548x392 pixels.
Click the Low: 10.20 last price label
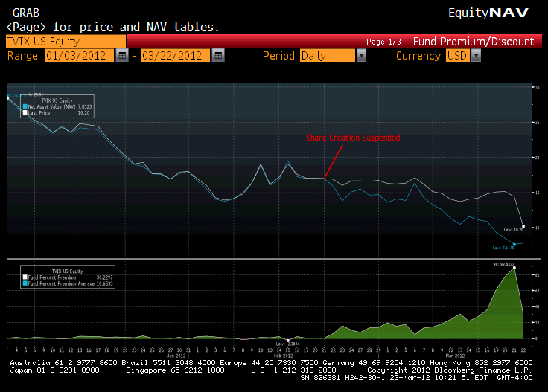[514, 230]
